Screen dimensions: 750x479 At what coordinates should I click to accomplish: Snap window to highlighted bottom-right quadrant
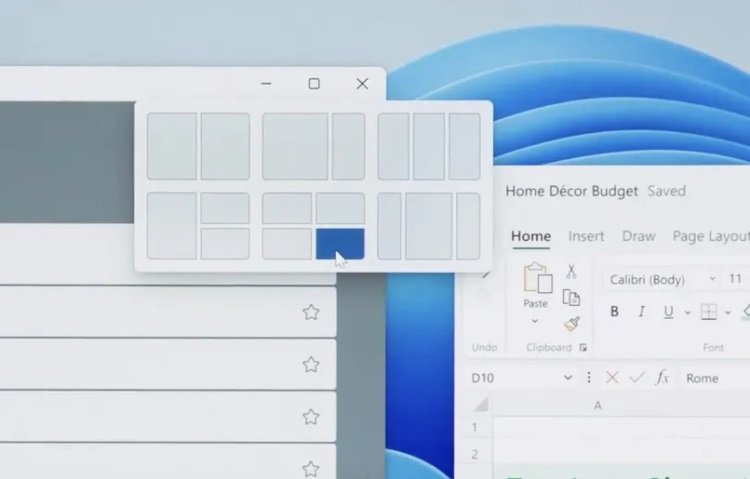[x=340, y=243]
